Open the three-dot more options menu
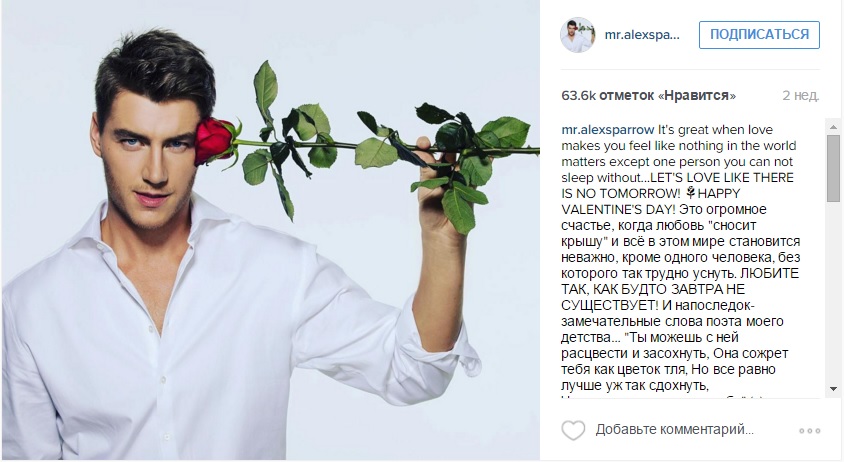 point(810,431)
